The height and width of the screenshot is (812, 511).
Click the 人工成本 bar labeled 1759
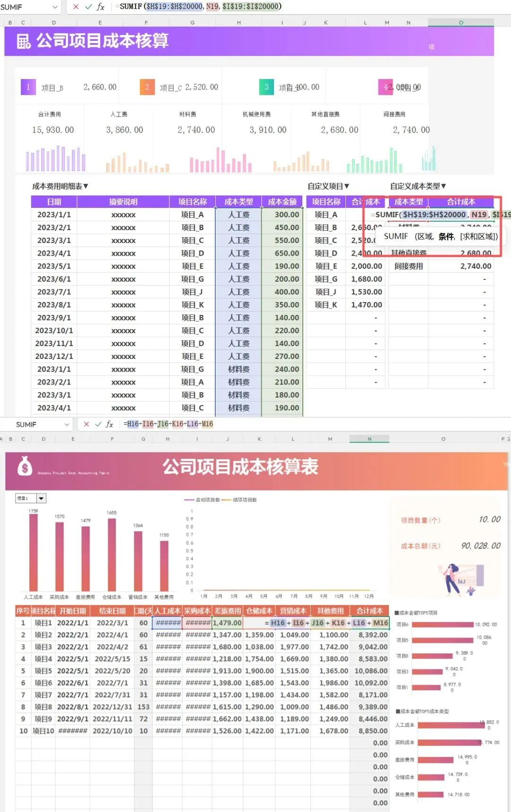click(x=33, y=553)
